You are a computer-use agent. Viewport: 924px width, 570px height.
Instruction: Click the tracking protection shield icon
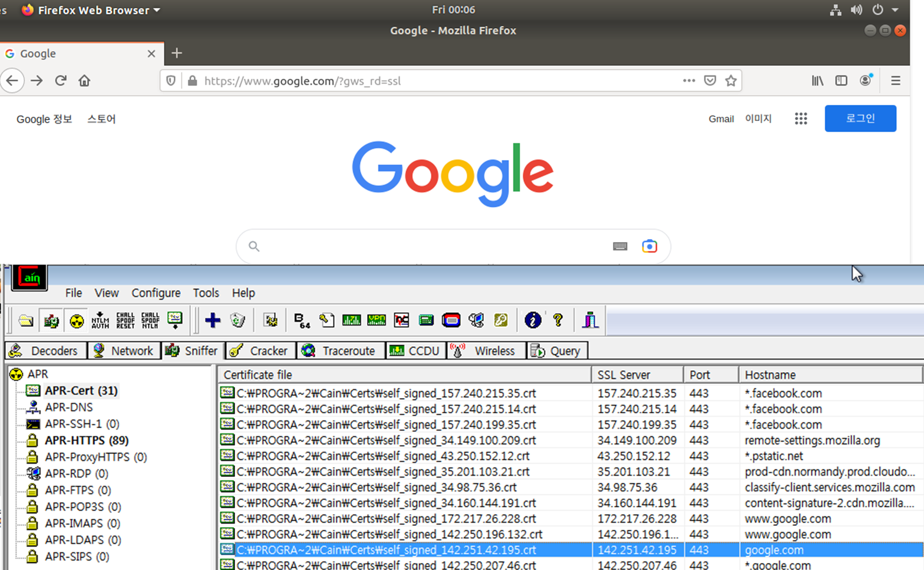click(171, 81)
